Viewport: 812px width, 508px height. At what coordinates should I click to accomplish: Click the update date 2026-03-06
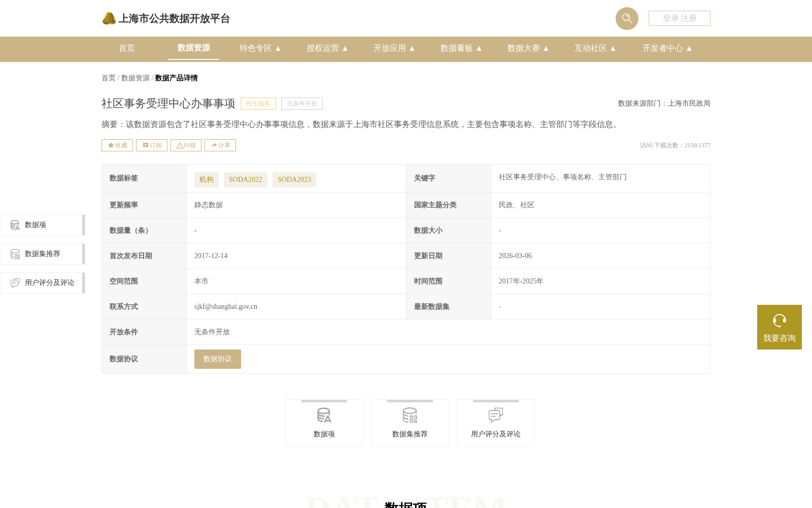tap(515, 256)
